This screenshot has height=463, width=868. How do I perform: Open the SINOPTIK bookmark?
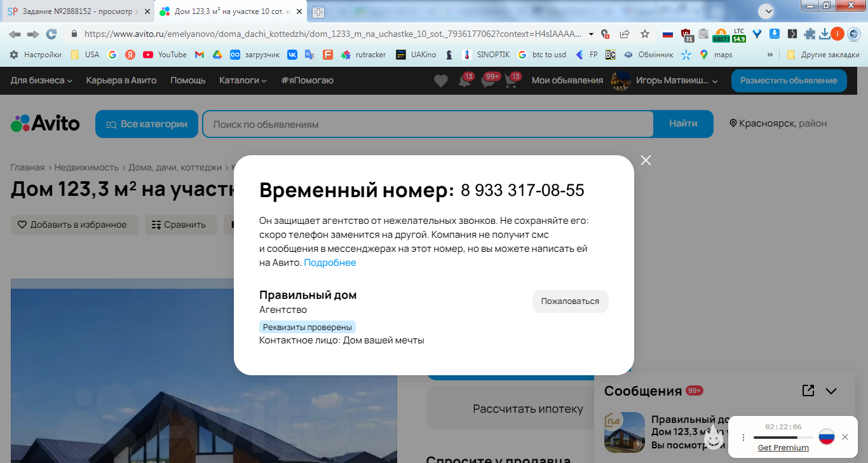(x=486, y=55)
